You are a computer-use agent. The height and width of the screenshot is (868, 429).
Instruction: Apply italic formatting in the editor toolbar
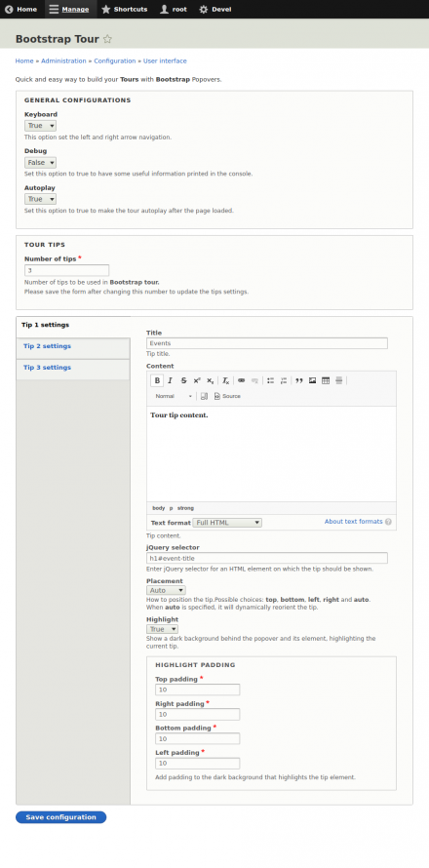click(171, 380)
